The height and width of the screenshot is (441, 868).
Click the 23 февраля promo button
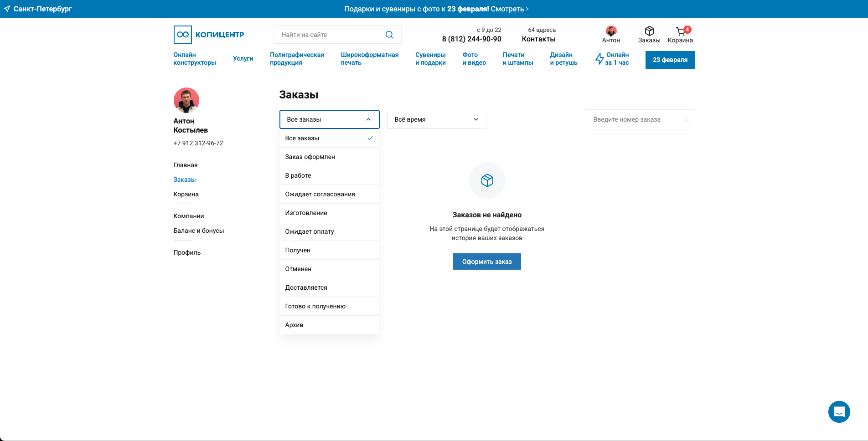(670, 60)
